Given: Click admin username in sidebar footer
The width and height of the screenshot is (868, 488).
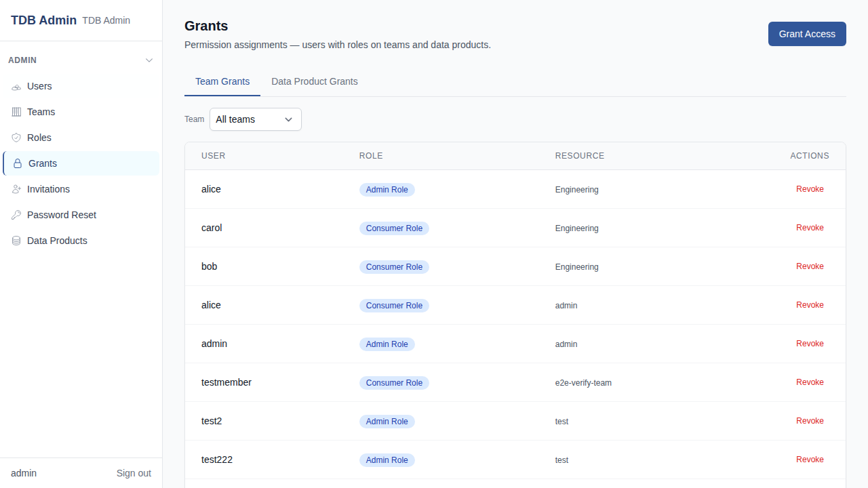Looking at the screenshot, I should point(24,473).
